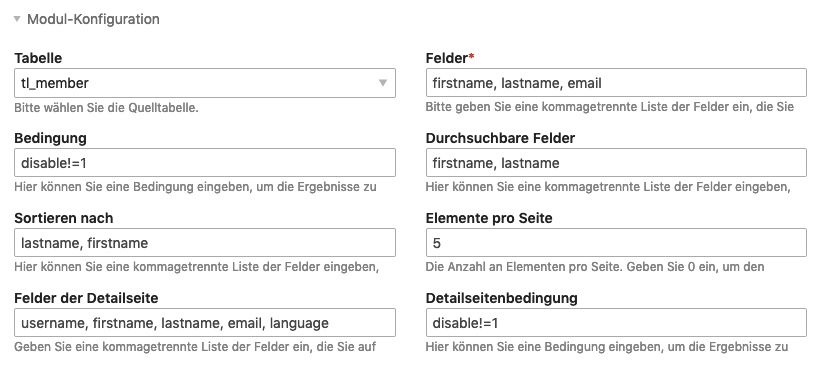Click the Felder der Detailseite label

coord(86,298)
